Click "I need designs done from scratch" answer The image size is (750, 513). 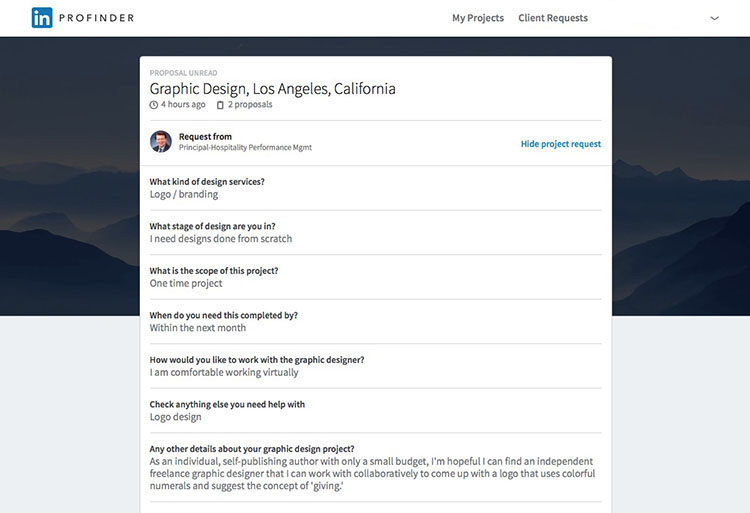(221, 239)
